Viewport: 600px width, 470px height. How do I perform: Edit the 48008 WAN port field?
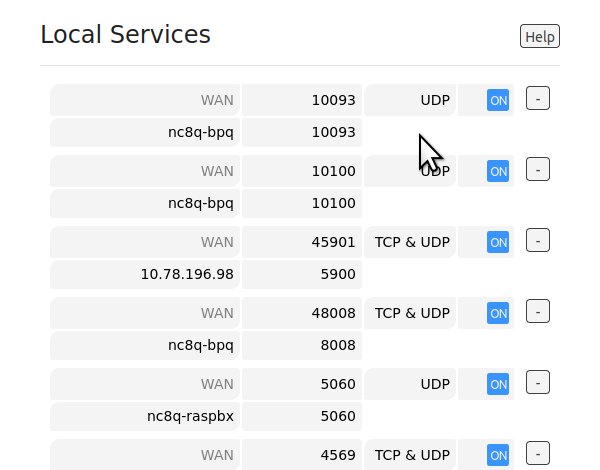point(302,313)
